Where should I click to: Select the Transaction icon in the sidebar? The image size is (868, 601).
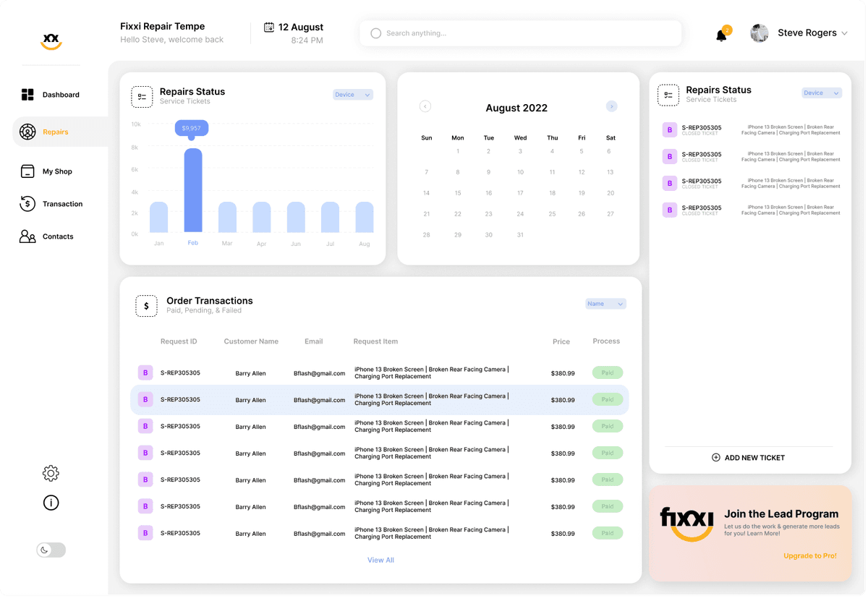27,203
